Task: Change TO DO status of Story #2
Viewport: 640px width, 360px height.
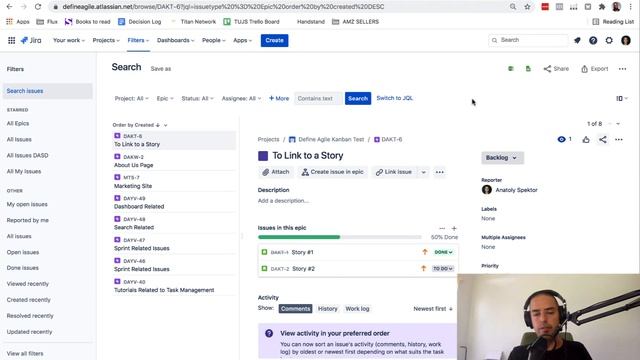Action: 443,269
